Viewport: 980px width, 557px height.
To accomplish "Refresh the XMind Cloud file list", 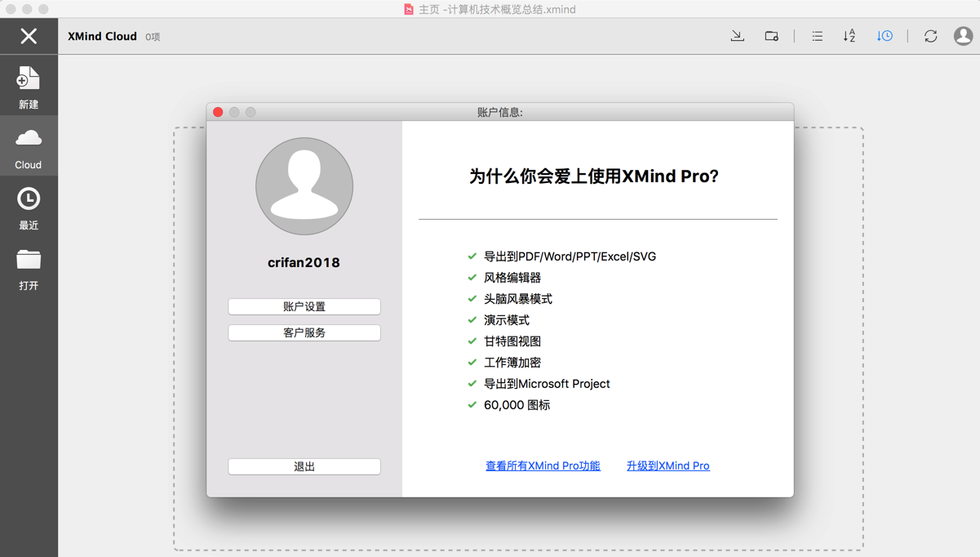I will pos(930,36).
